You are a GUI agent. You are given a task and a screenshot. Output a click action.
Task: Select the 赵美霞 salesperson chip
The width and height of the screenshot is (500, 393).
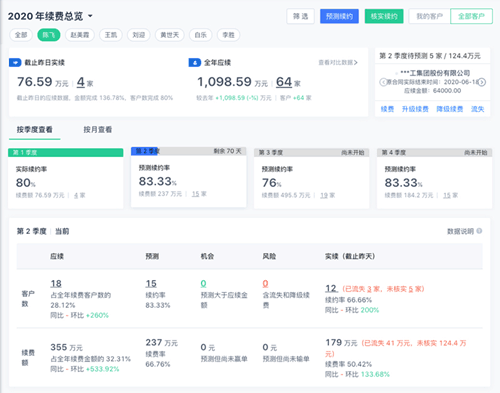(80, 35)
